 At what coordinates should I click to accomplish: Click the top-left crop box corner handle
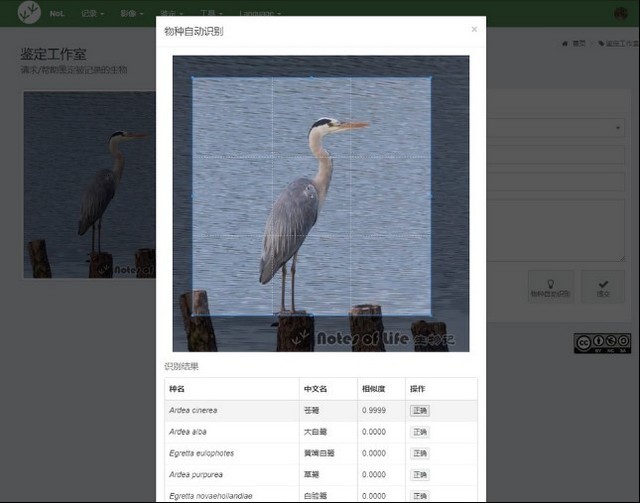click(193, 77)
